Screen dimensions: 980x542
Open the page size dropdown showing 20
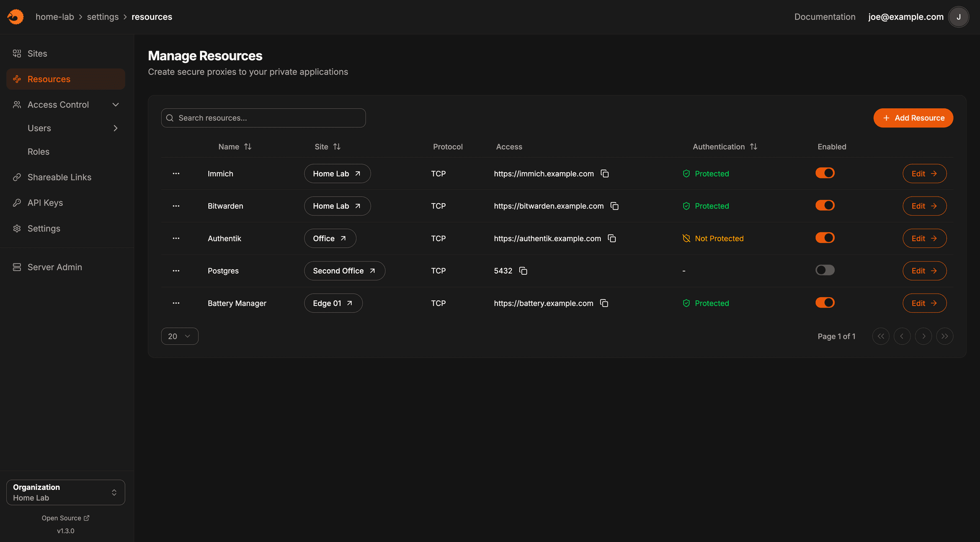click(x=180, y=336)
